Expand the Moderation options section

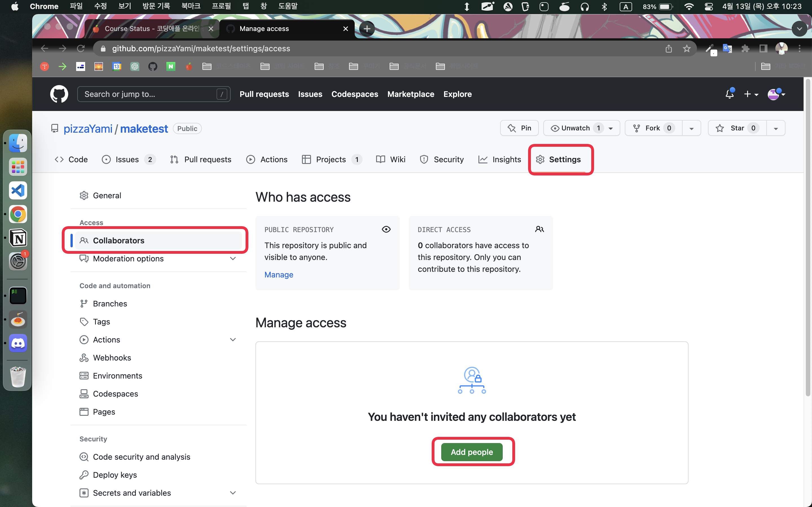[233, 259]
